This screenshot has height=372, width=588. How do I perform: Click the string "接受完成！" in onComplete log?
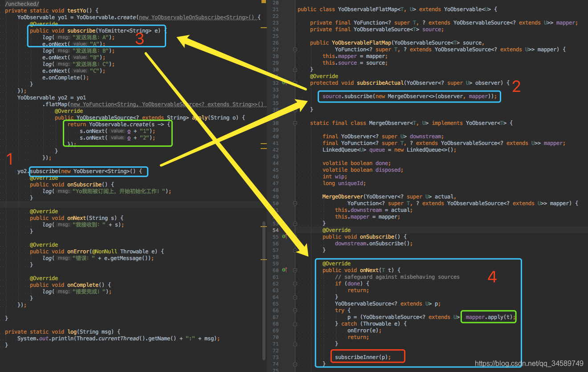tap(91, 292)
